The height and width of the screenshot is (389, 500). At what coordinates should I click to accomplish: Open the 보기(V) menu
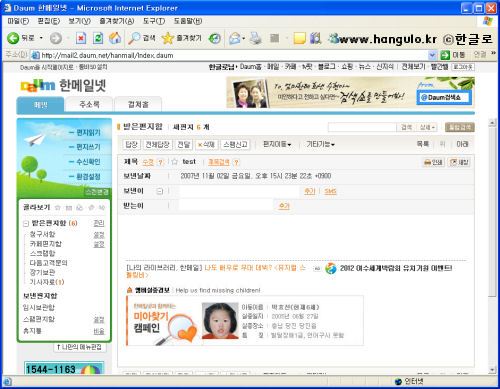tap(79, 21)
